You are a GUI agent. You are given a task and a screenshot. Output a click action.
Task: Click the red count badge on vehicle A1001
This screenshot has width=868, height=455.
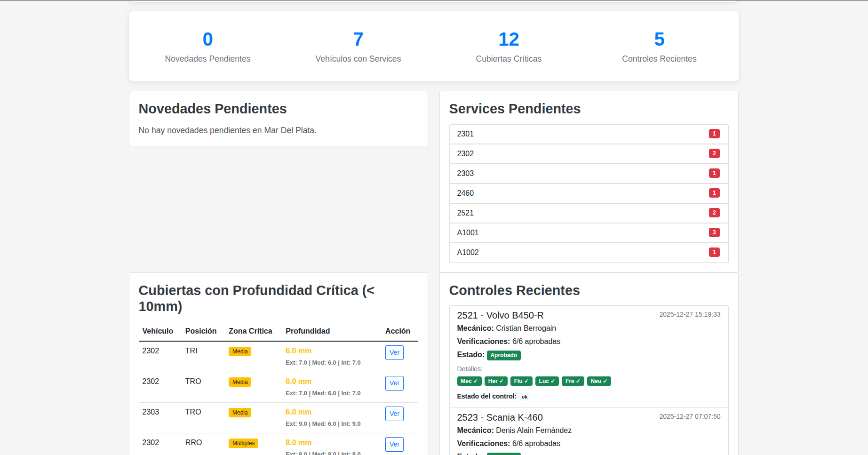click(714, 232)
